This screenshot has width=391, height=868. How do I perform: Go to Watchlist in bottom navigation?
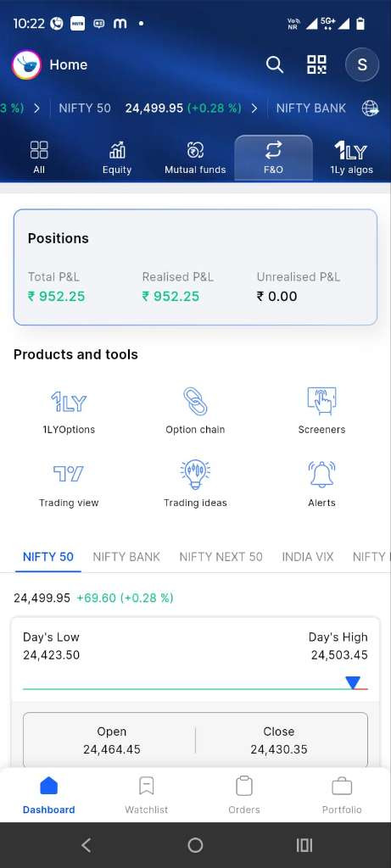[x=146, y=795]
